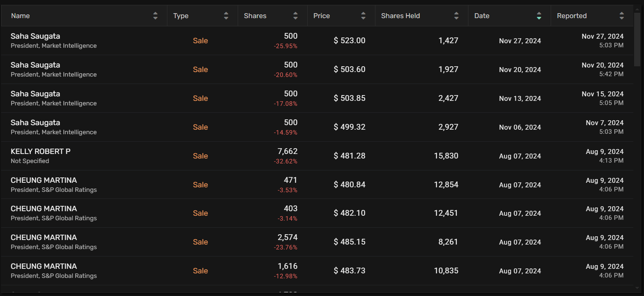Select Saha Saugata name in Nov 13 row
Viewport: 644px width, 296px height.
tap(35, 94)
